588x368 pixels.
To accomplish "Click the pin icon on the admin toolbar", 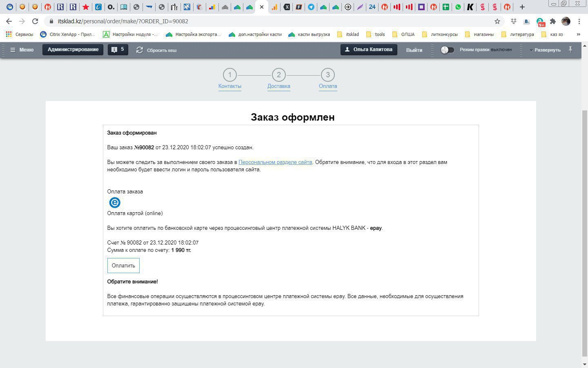I will (x=570, y=49).
